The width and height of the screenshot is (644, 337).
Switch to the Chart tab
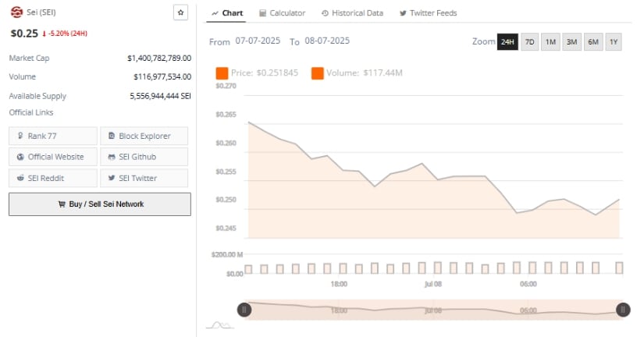[227, 13]
